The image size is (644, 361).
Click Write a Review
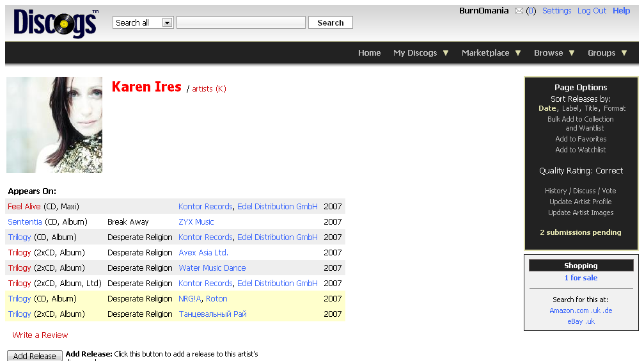[x=40, y=335]
